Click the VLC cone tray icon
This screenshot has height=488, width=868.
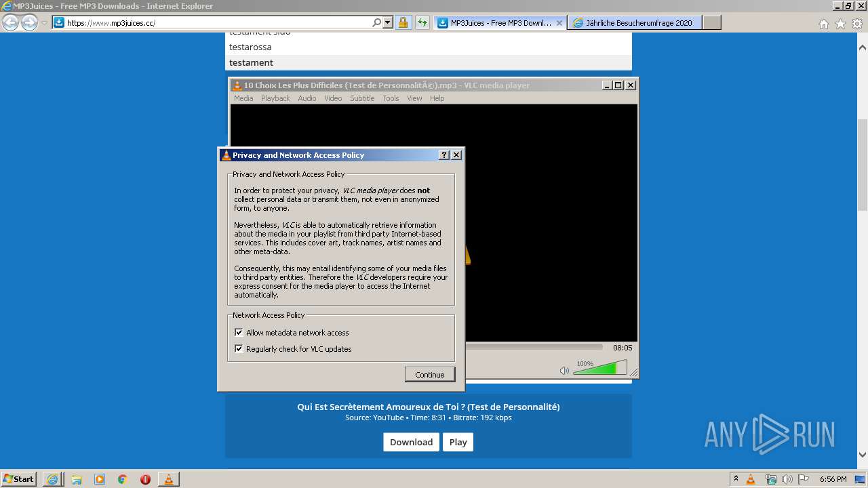(x=751, y=479)
